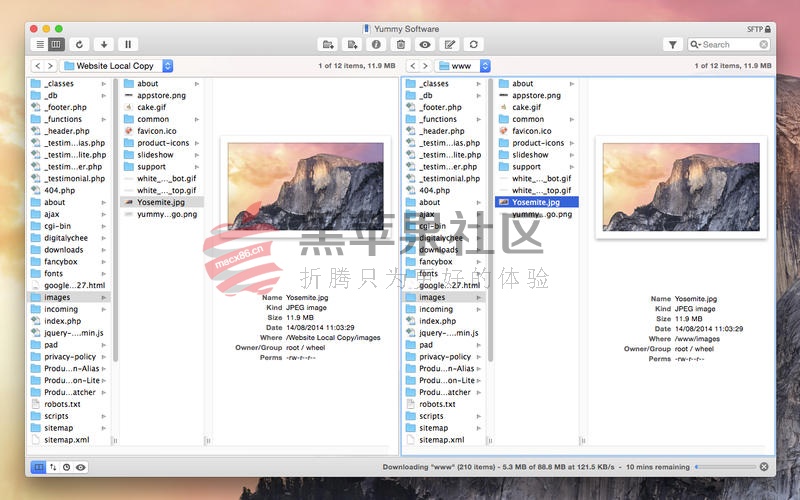Image resolution: width=800 pixels, height=500 pixels.
Task: Click the filter funnel icon
Action: coord(673,45)
